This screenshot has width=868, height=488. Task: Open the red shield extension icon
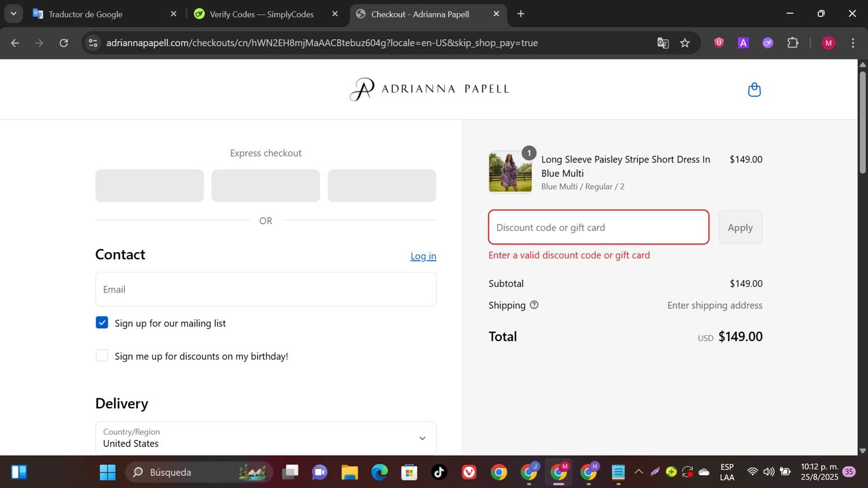(x=719, y=43)
